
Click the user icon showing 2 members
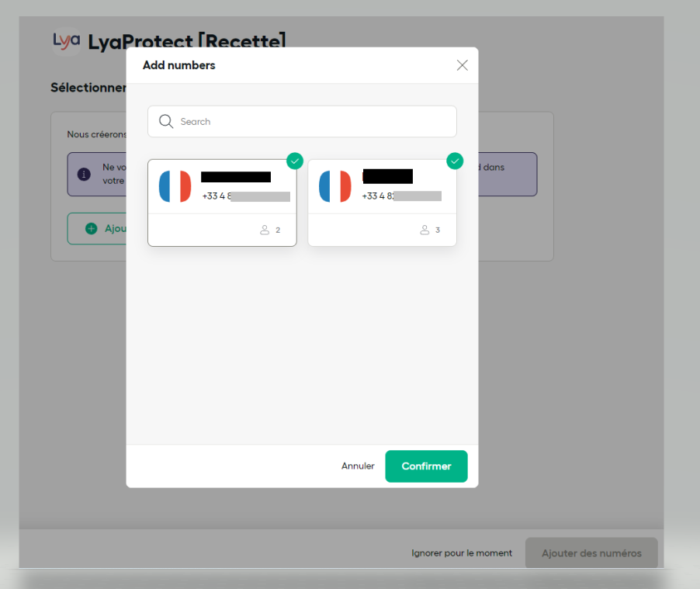click(x=265, y=230)
